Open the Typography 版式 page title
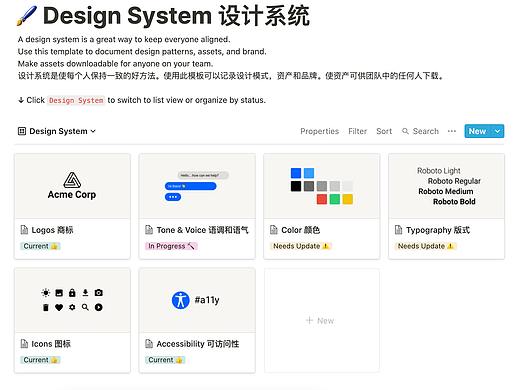The height and width of the screenshot is (390, 520). coord(438,230)
